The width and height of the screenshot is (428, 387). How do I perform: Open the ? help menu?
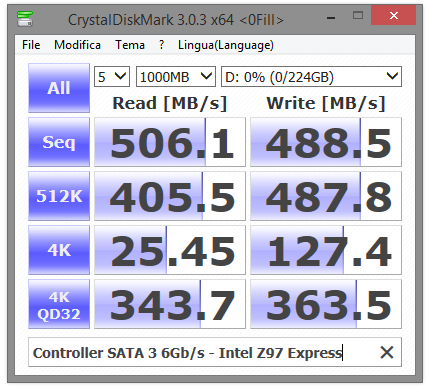[162, 45]
